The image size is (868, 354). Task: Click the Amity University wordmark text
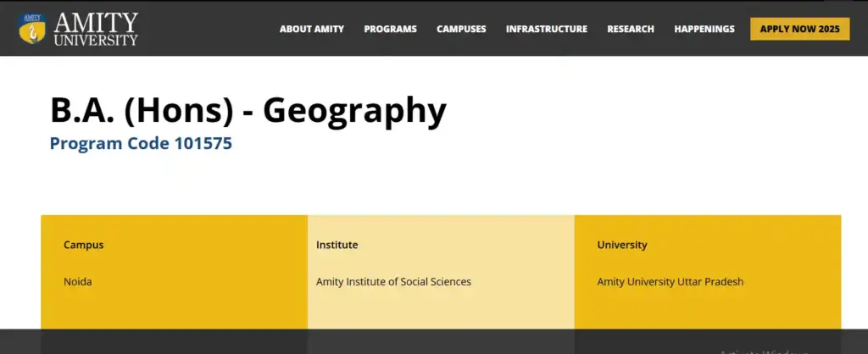(x=96, y=28)
